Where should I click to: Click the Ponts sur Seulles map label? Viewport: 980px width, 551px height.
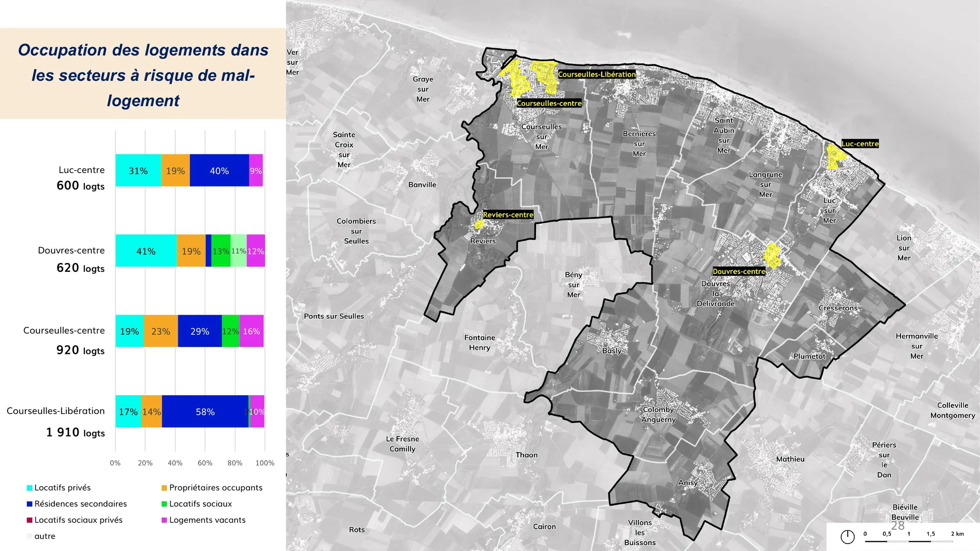pos(334,316)
